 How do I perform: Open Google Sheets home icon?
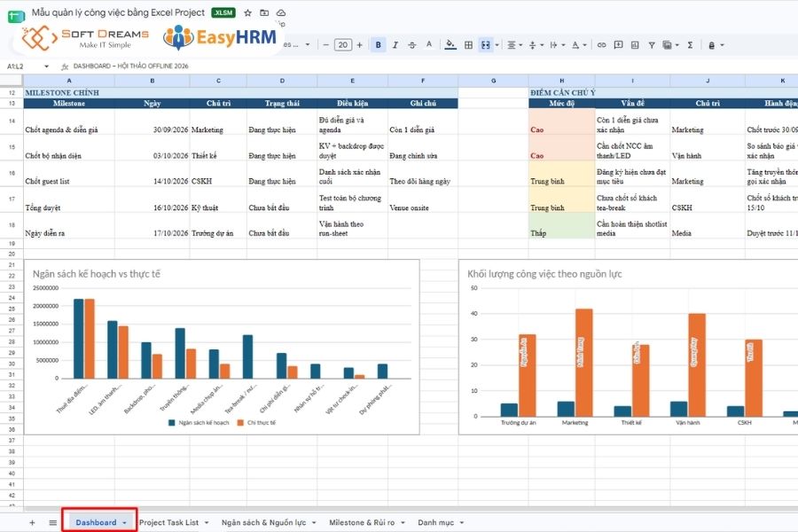(15, 15)
